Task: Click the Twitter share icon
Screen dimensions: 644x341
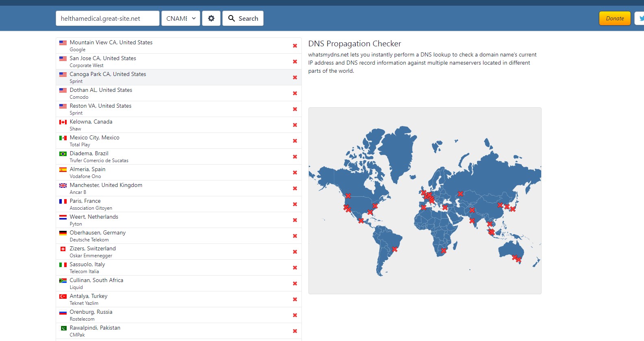Action: coord(640,18)
